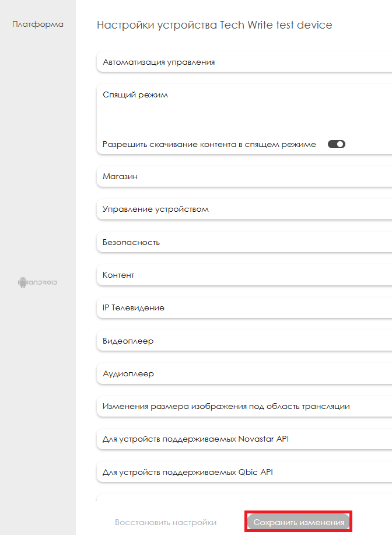Image resolution: width=392 pixels, height=535 pixels.
Task: Click the sleep mode download setting label
Action: [x=209, y=144]
